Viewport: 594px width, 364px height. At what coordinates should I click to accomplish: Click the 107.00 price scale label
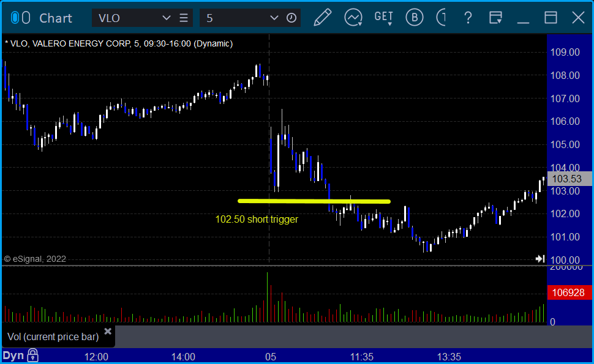click(565, 98)
